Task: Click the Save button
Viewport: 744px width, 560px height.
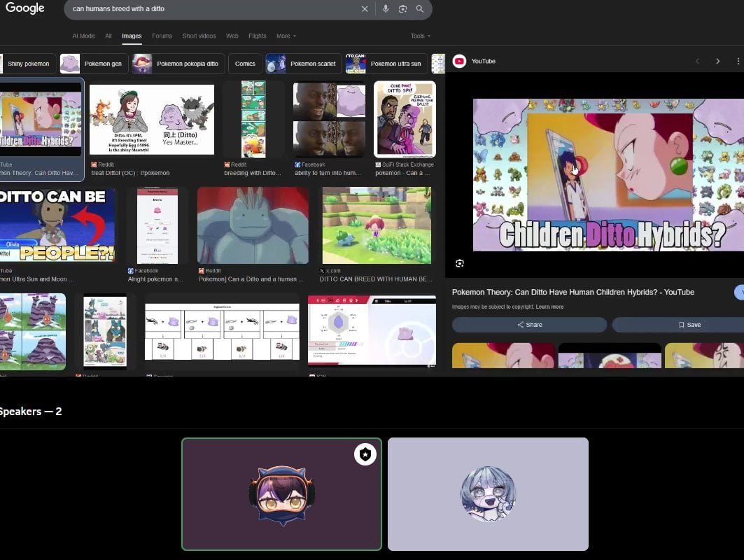Action: [x=691, y=324]
